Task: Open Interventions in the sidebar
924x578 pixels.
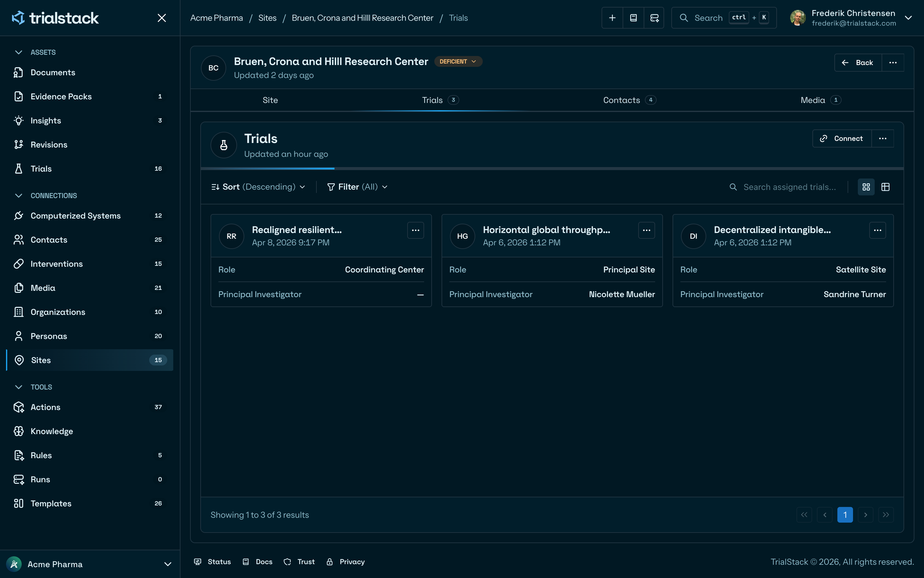Action: coord(90,264)
